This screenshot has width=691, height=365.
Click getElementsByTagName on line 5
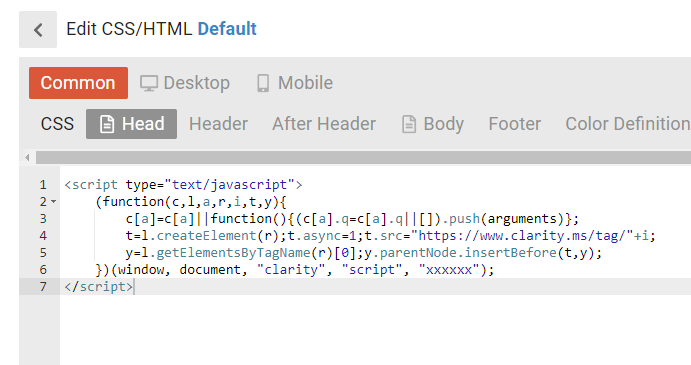tap(233, 253)
